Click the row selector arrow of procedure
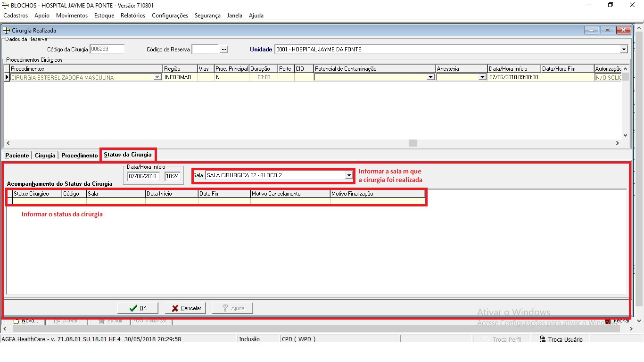The image size is (644, 362). point(7,77)
